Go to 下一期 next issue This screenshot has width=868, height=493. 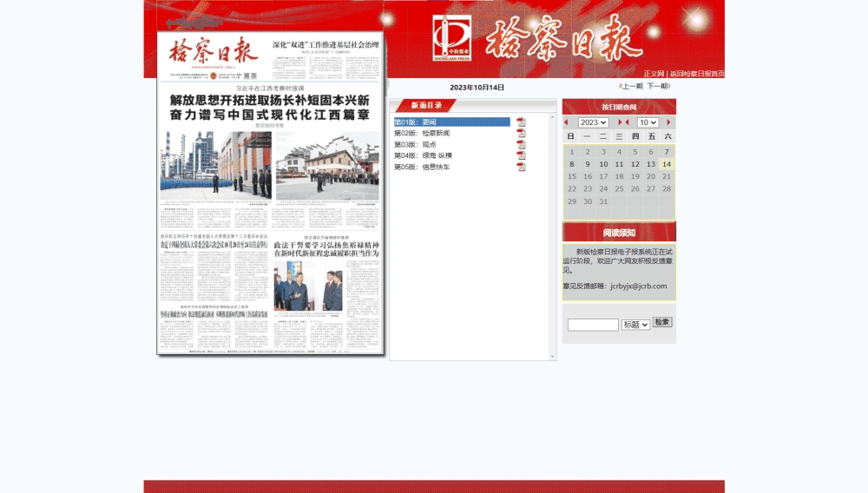[x=658, y=86]
